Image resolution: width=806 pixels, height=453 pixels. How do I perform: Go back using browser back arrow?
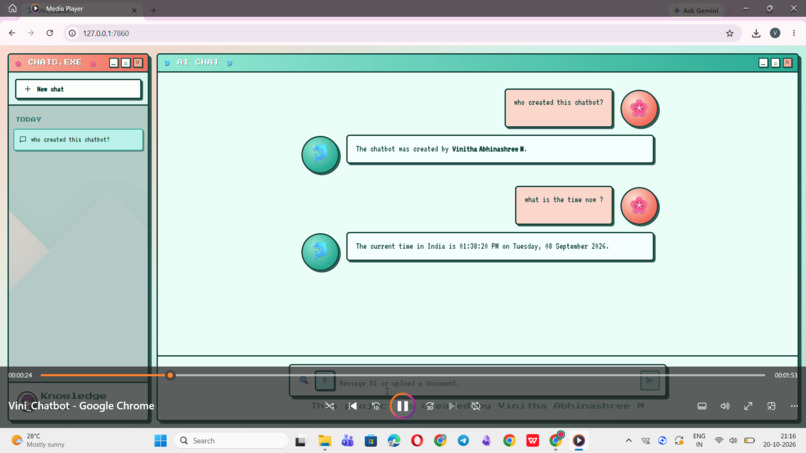[12, 33]
